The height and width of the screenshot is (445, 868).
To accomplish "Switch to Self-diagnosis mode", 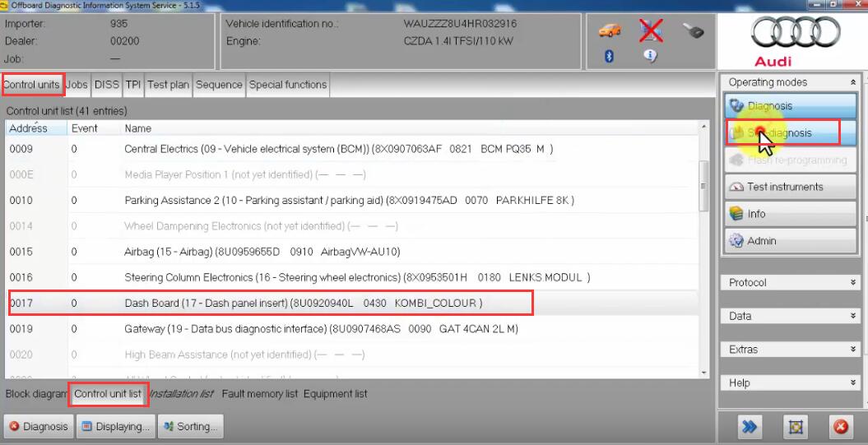I will (x=791, y=132).
